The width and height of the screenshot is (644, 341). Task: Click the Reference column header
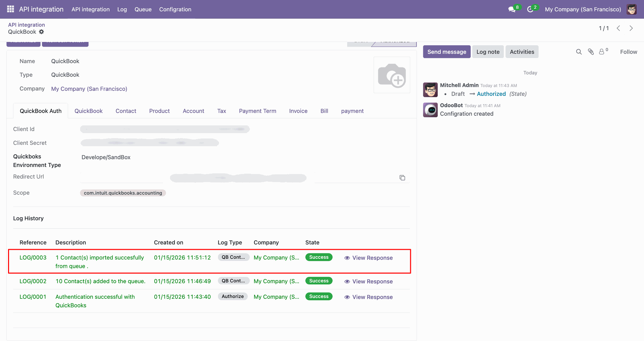(33, 242)
